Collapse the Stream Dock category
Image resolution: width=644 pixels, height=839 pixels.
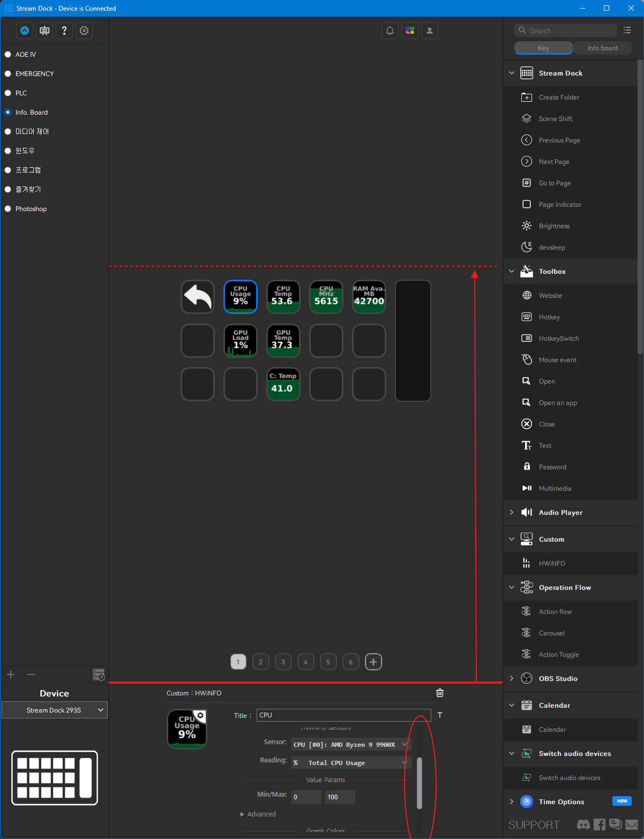click(x=512, y=73)
